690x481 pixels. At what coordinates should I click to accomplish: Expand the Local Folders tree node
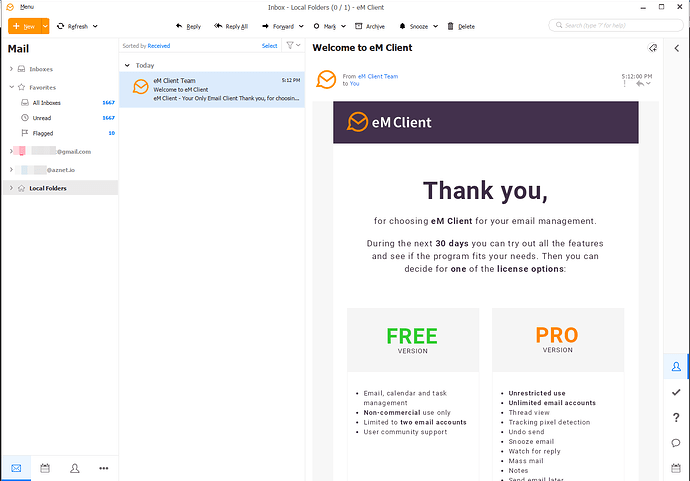[x=11, y=188]
